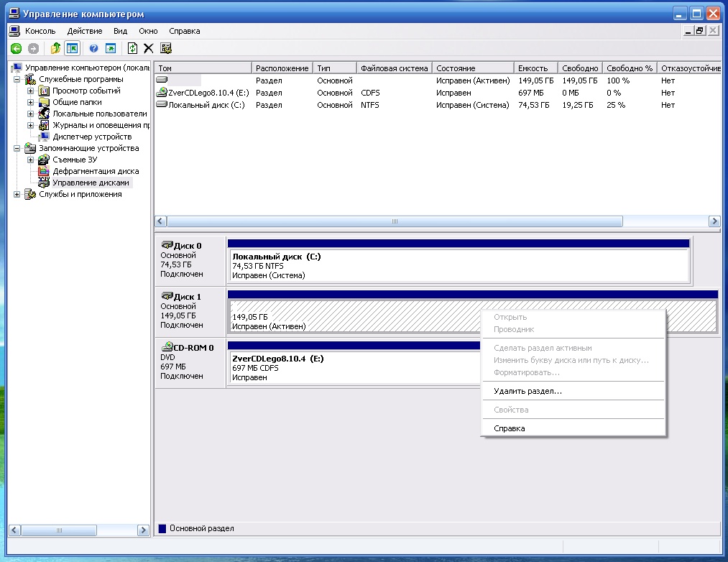Screen dimensions: 728x562
Task: Expand the Журналы и оповещения tree node
Action: (31, 125)
